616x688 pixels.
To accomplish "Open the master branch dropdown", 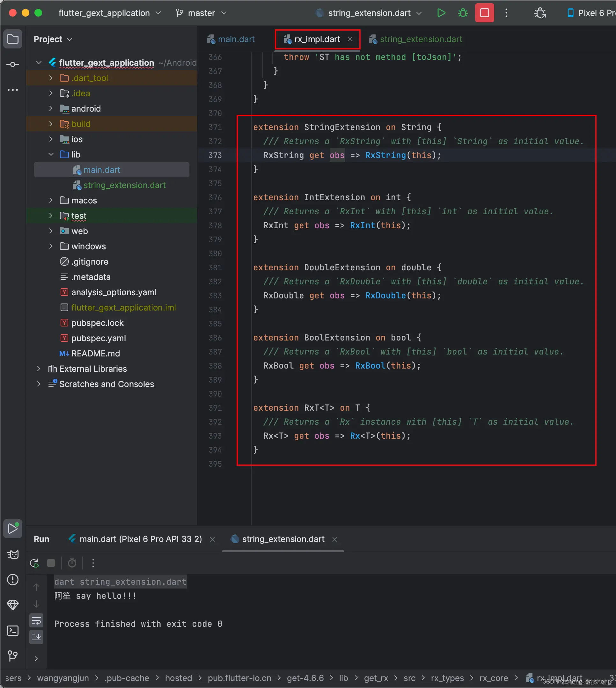I will click(202, 13).
